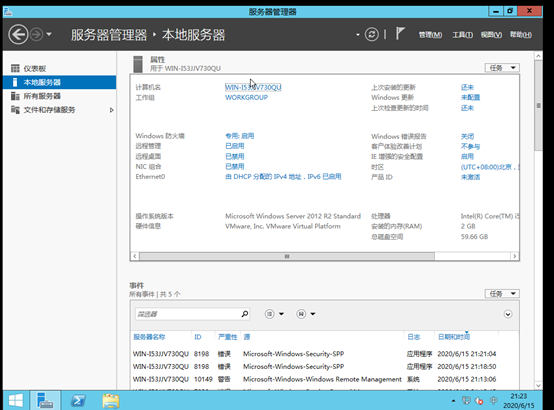Open the 视图(V) menu
This screenshot has height=410, width=554.
pyautogui.click(x=491, y=35)
